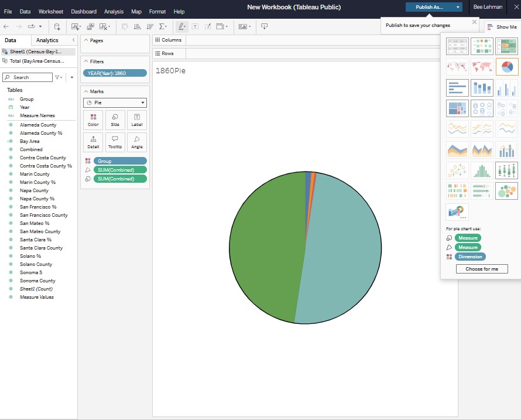This screenshot has height=420, width=521.
Task: Click the Label mark button
Action: click(x=136, y=119)
